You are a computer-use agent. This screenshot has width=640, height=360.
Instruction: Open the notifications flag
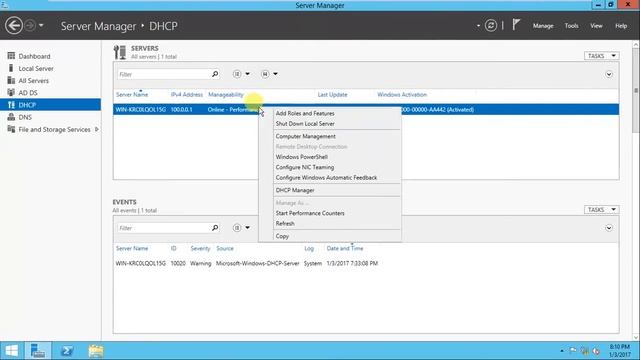point(516,25)
